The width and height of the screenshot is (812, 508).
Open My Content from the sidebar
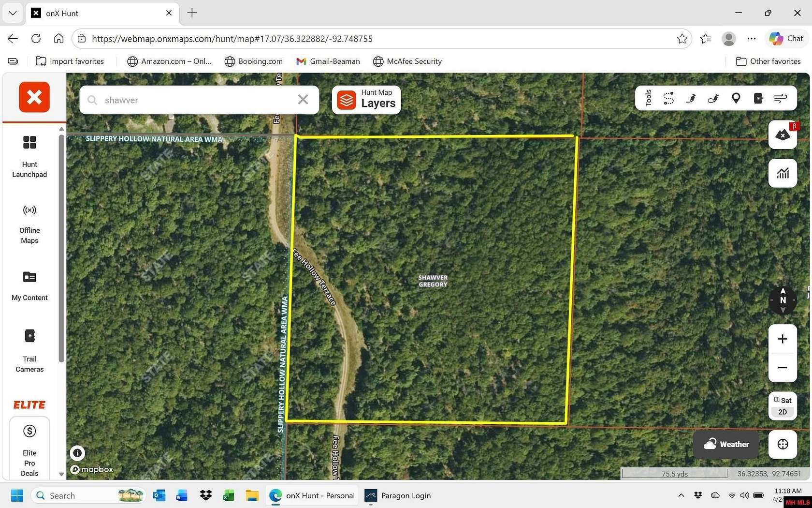coord(29,285)
